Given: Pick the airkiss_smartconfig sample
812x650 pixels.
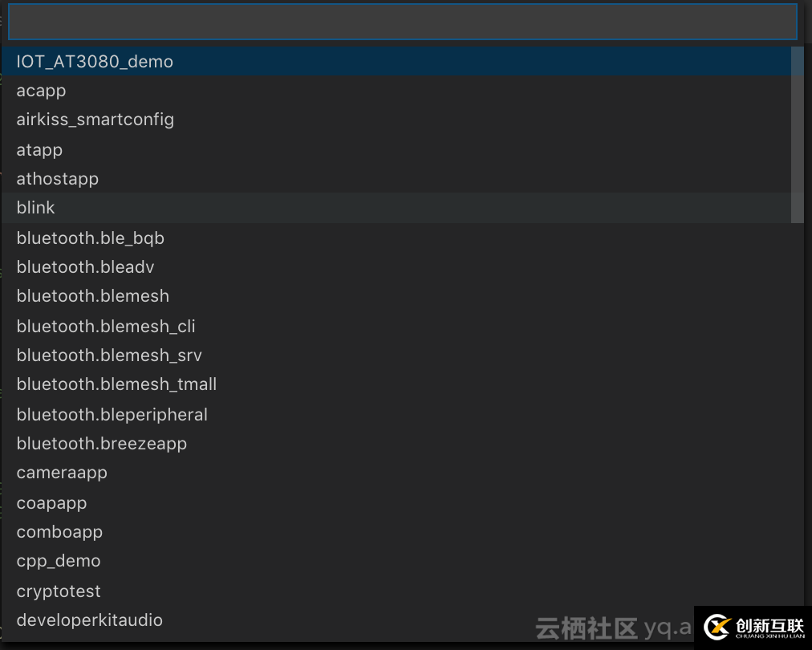Looking at the screenshot, I should click(x=95, y=119).
